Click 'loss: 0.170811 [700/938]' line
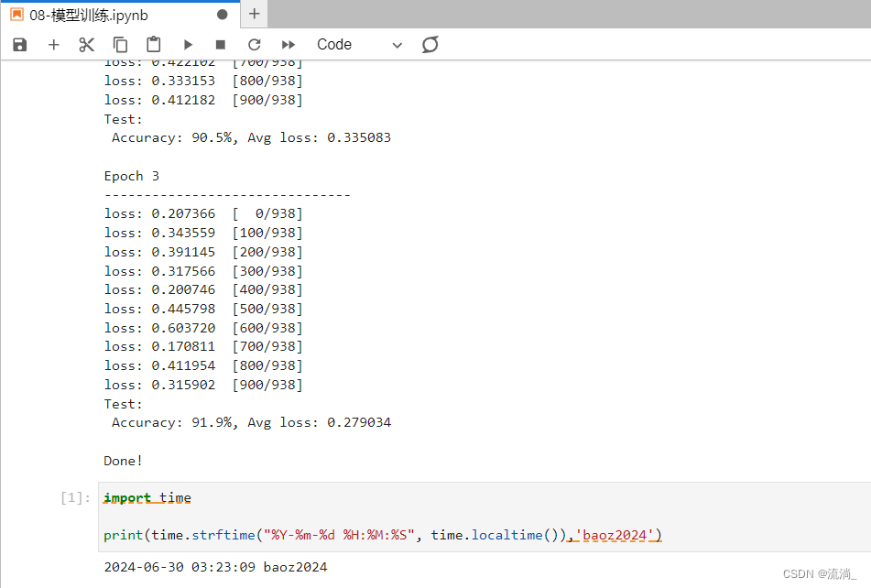871x588 pixels. pyautogui.click(x=203, y=346)
